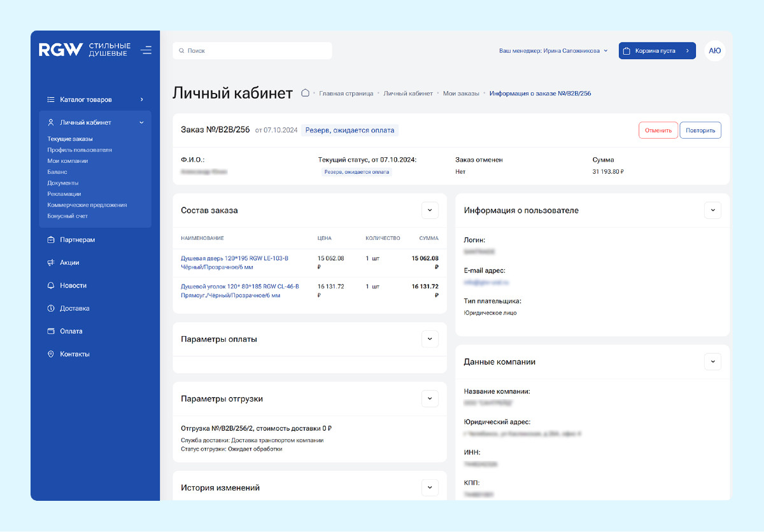Open the АЮ user avatar
The image size is (764, 532).
715,51
